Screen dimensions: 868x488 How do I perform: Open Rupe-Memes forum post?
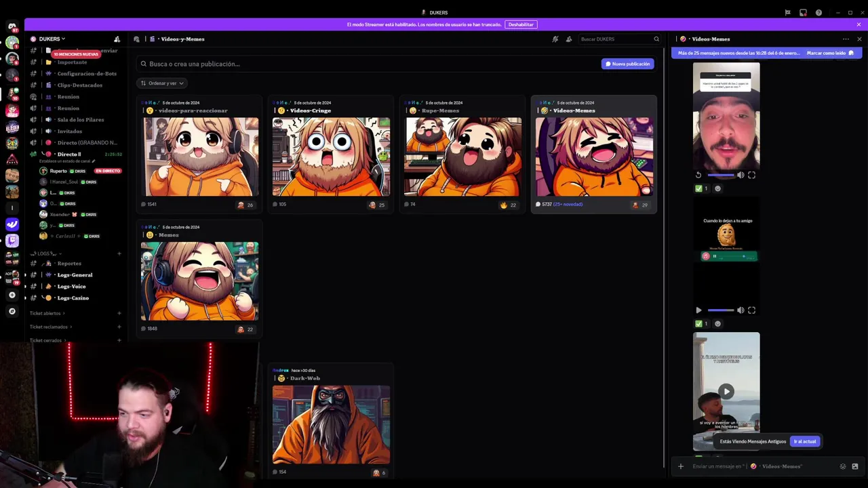pyautogui.click(x=462, y=154)
